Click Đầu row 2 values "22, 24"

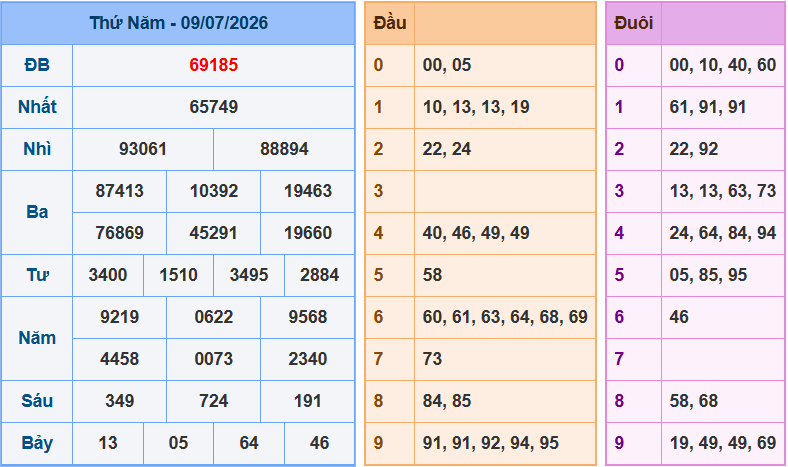point(447,149)
